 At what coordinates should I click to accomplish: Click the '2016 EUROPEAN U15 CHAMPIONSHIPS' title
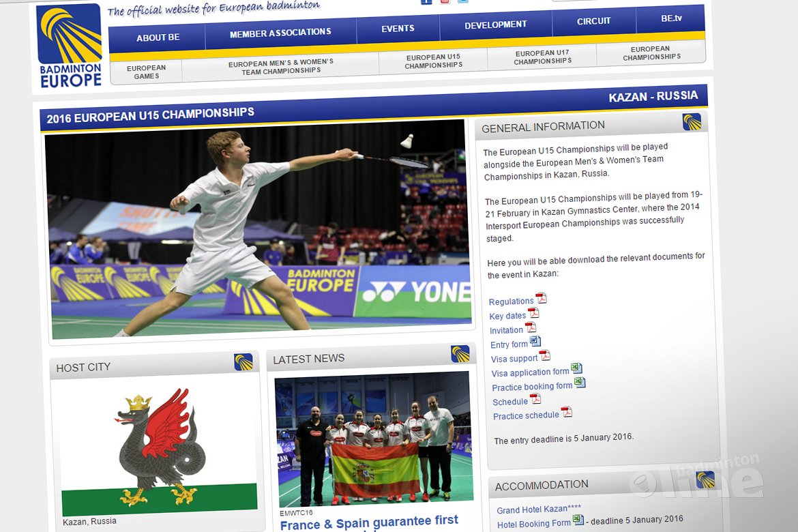(151, 115)
